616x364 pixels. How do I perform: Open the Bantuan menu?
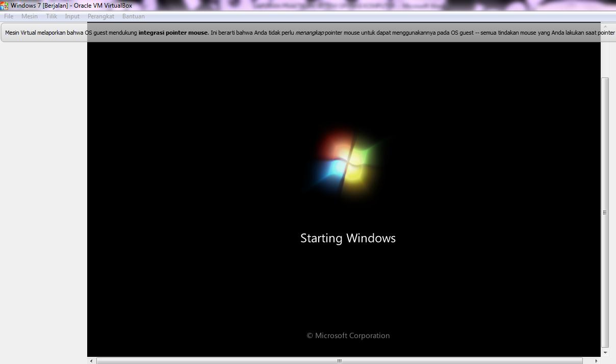pyautogui.click(x=134, y=16)
